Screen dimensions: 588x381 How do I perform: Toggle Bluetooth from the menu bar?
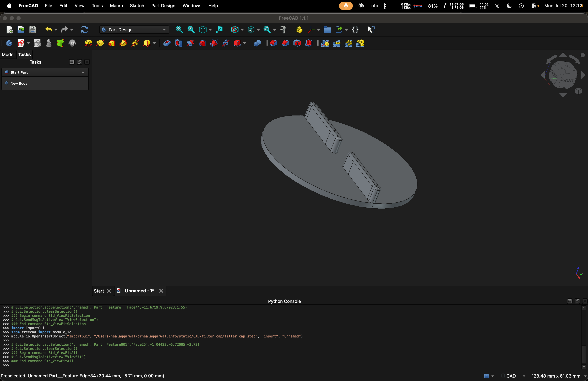[x=497, y=6]
